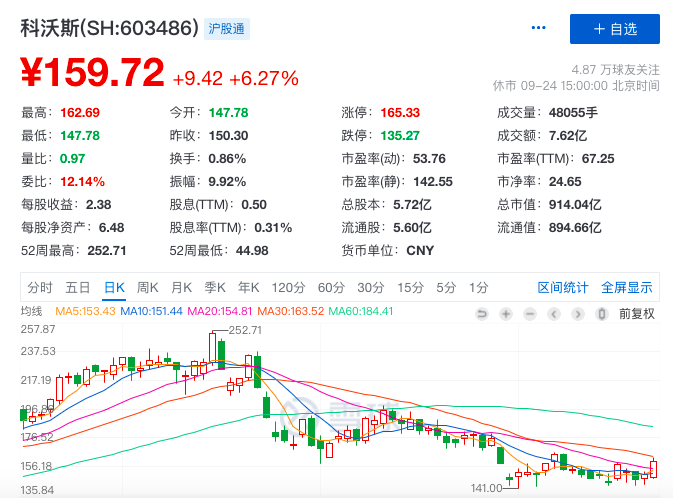This screenshot has width=673, height=498.
Task: Add stock to watchlist with 自选 button
Action: [x=614, y=29]
